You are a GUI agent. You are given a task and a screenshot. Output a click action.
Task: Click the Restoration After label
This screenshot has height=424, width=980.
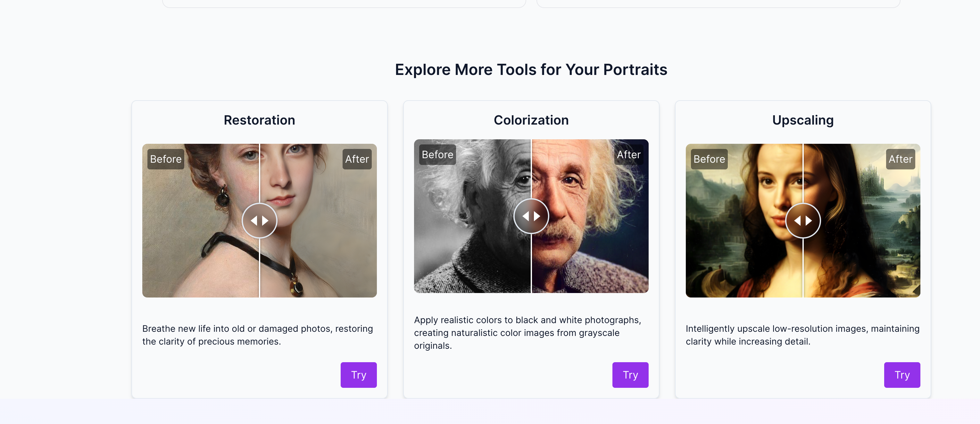pyautogui.click(x=357, y=159)
